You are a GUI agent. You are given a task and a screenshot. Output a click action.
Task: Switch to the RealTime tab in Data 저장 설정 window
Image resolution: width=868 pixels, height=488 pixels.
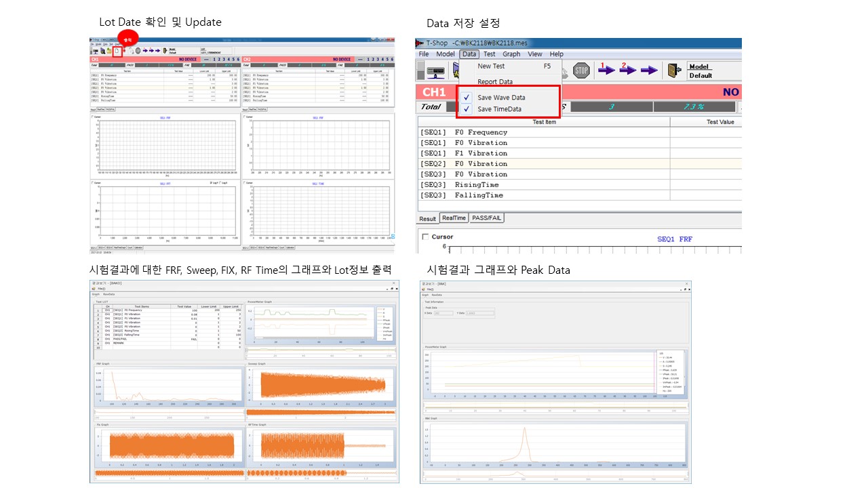point(454,218)
